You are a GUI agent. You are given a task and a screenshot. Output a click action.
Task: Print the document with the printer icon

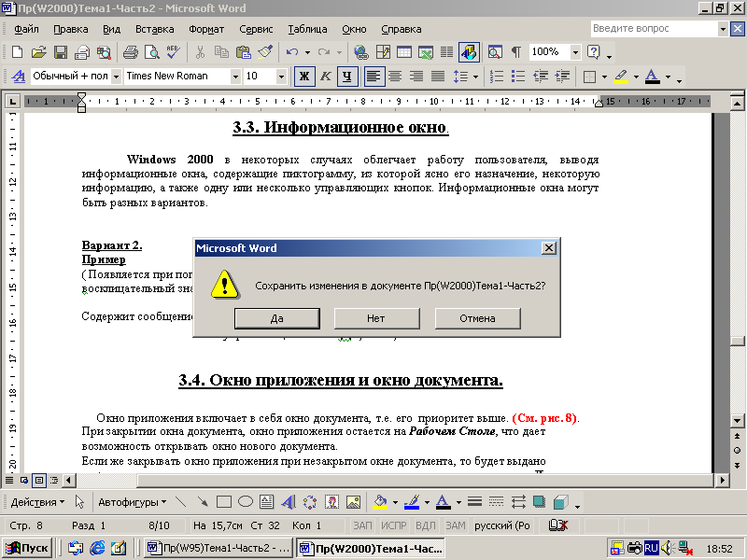130,52
